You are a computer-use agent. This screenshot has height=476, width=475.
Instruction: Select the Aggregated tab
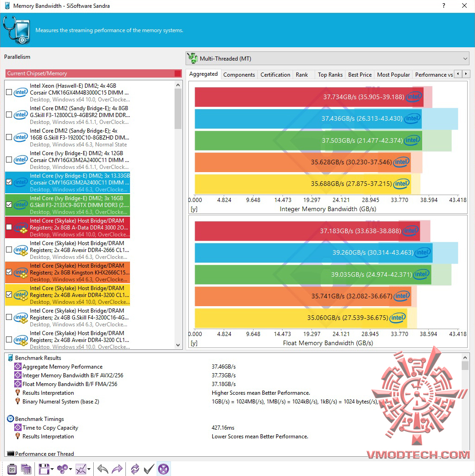204,74
